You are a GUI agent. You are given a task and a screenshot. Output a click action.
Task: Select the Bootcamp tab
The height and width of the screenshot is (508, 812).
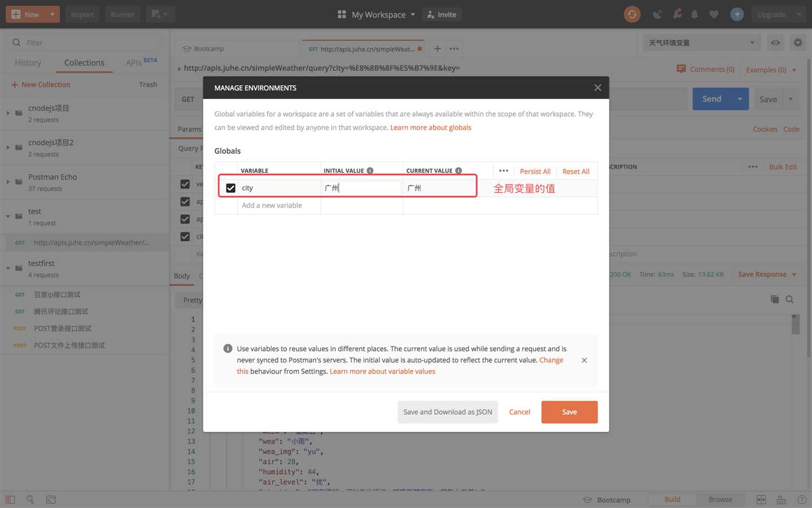[x=237, y=49]
